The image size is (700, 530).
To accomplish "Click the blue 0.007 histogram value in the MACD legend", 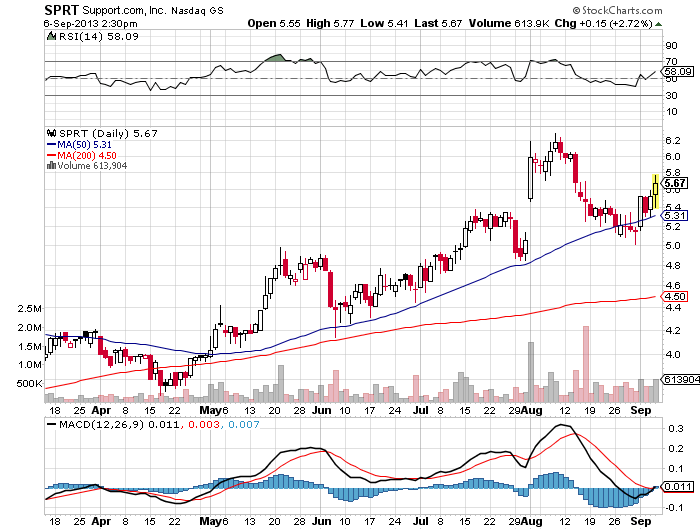I will pos(244,424).
